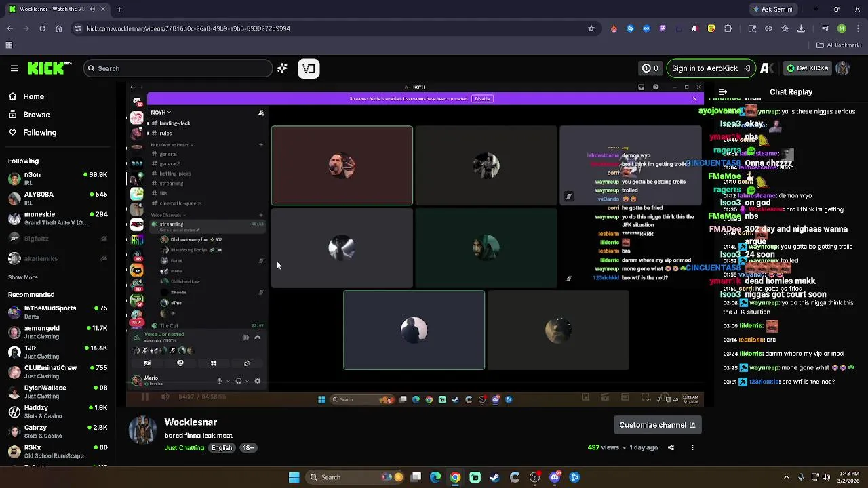Open Steam from the Windows taskbar
Image resolution: width=868 pixels, height=488 pixels.
pyautogui.click(x=494, y=477)
